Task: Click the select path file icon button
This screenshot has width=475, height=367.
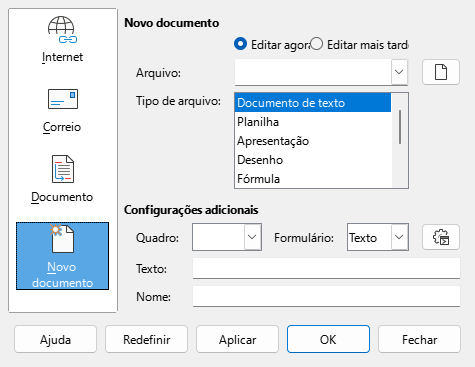Action: (441, 72)
